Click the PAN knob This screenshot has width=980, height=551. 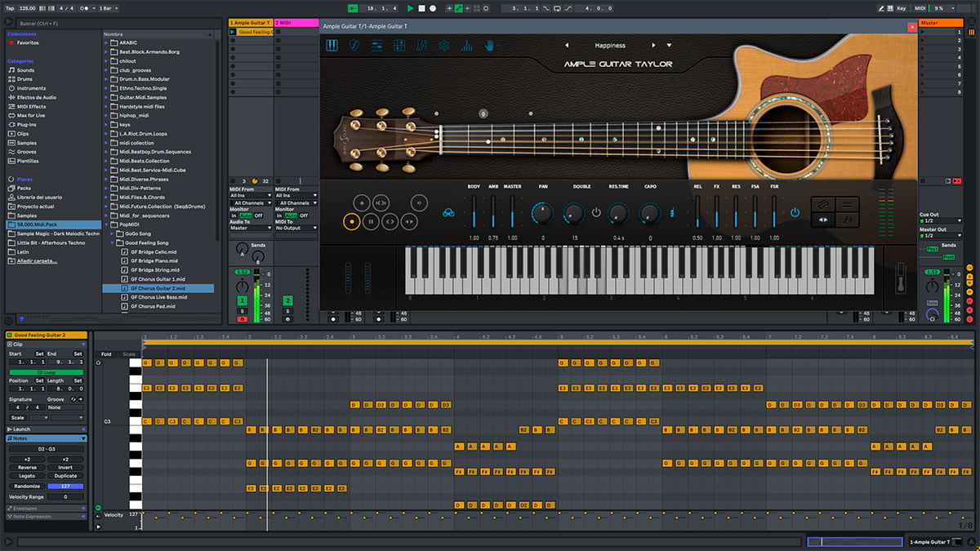[542, 213]
